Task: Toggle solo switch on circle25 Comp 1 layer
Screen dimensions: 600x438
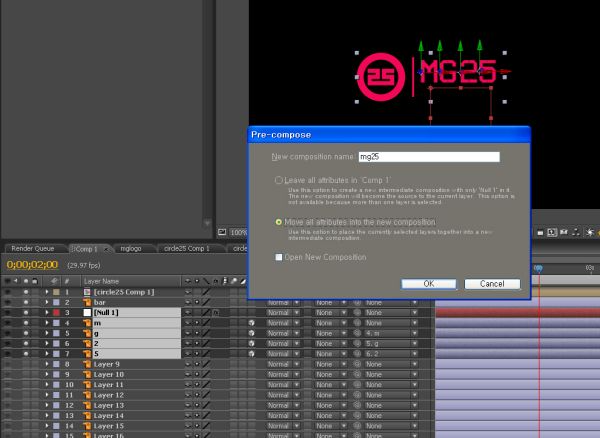Action: pyautogui.click(x=26, y=292)
